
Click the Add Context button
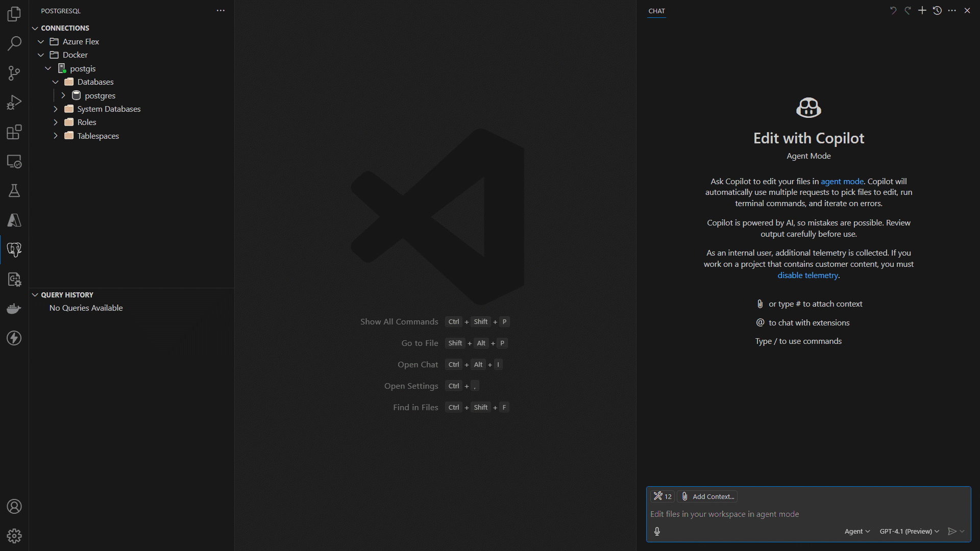pos(708,496)
